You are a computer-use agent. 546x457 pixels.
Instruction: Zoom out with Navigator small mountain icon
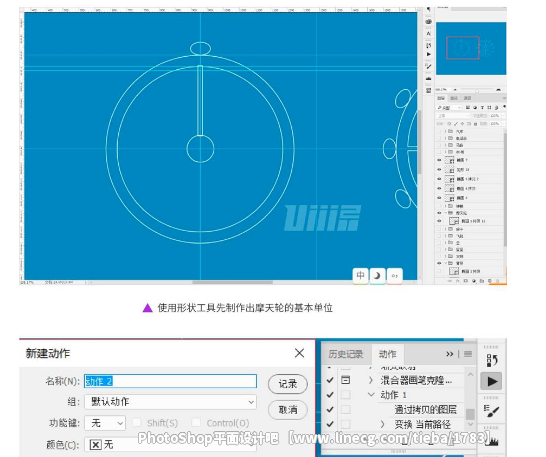(x=455, y=90)
